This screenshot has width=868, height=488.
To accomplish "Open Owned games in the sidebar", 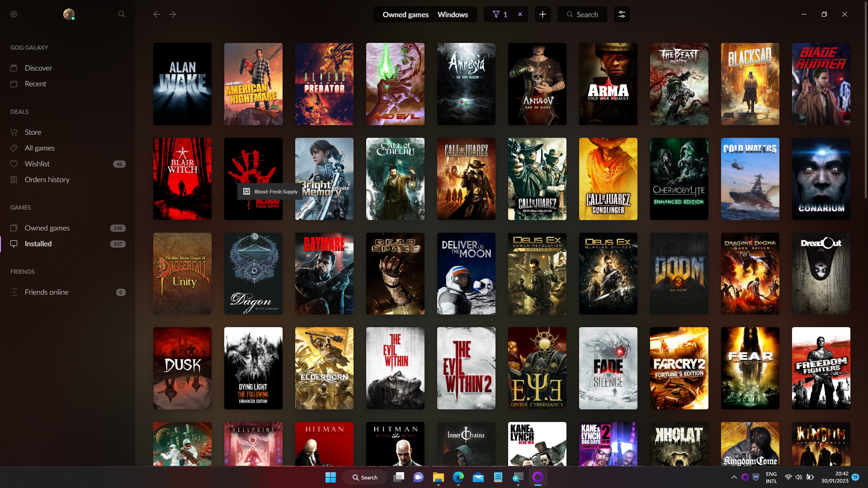I will coord(47,228).
